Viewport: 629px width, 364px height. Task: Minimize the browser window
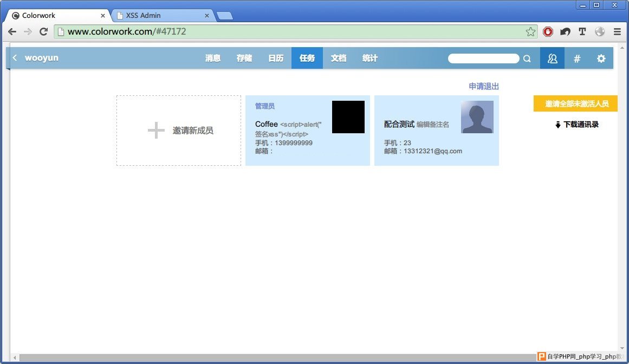[x=582, y=5]
